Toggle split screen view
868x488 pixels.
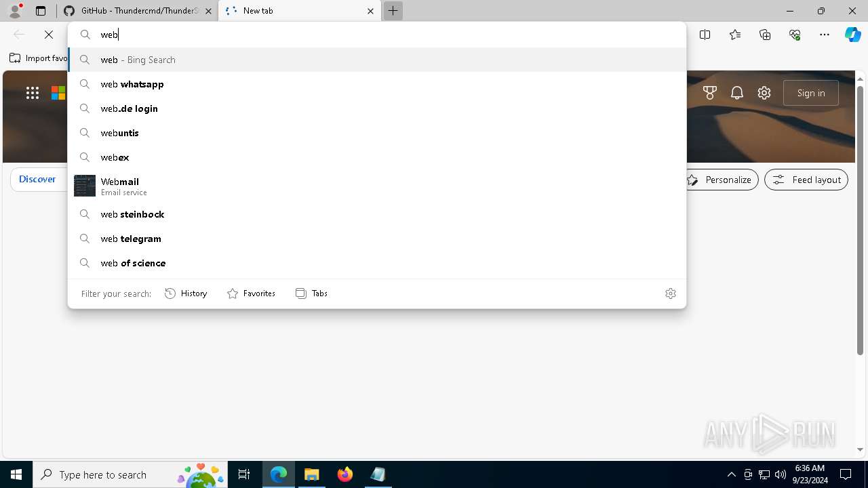705,35
